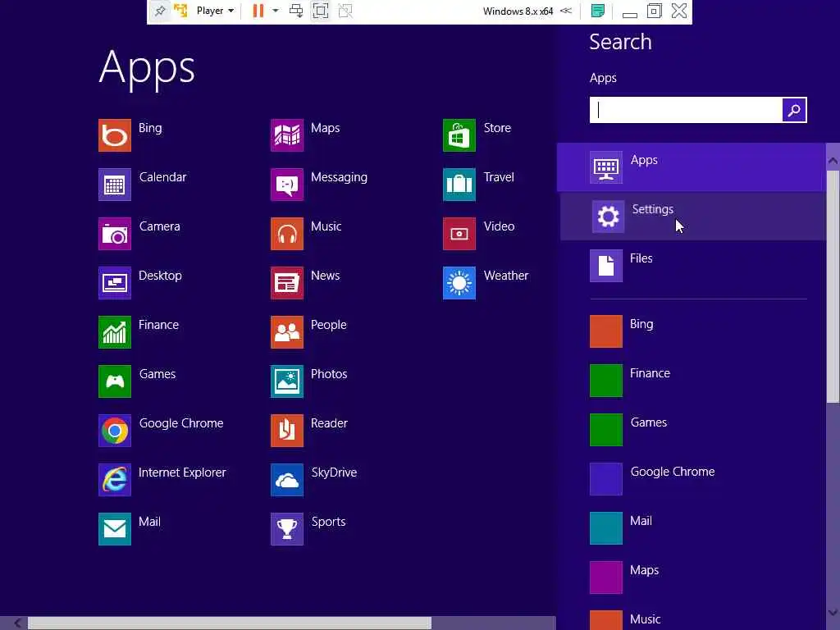Click the unity mode toolbar icon

pyautogui.click(x=345, y=11)
